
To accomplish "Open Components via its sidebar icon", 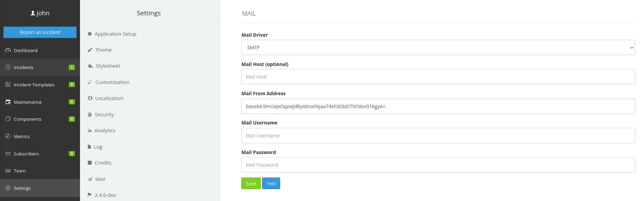I will click(x=8, y=119).
